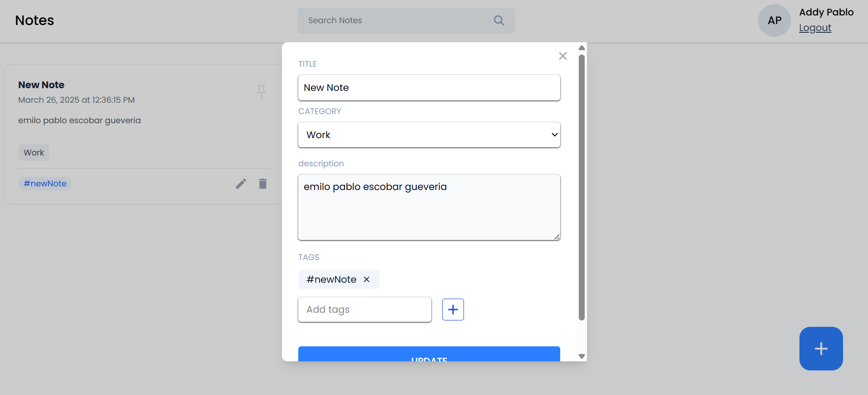Pin the New Note card

click(261, 91)
